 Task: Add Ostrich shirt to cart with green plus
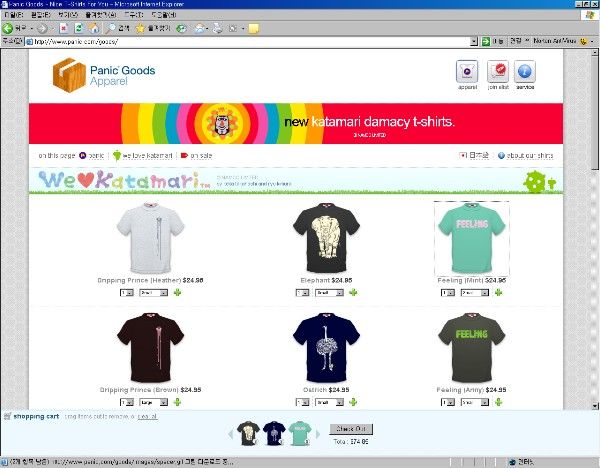pos(353,402)
